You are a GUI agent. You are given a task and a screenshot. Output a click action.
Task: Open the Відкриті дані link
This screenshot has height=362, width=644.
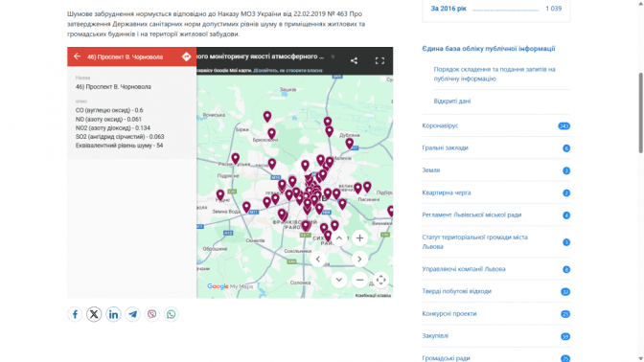coord(452,101)
